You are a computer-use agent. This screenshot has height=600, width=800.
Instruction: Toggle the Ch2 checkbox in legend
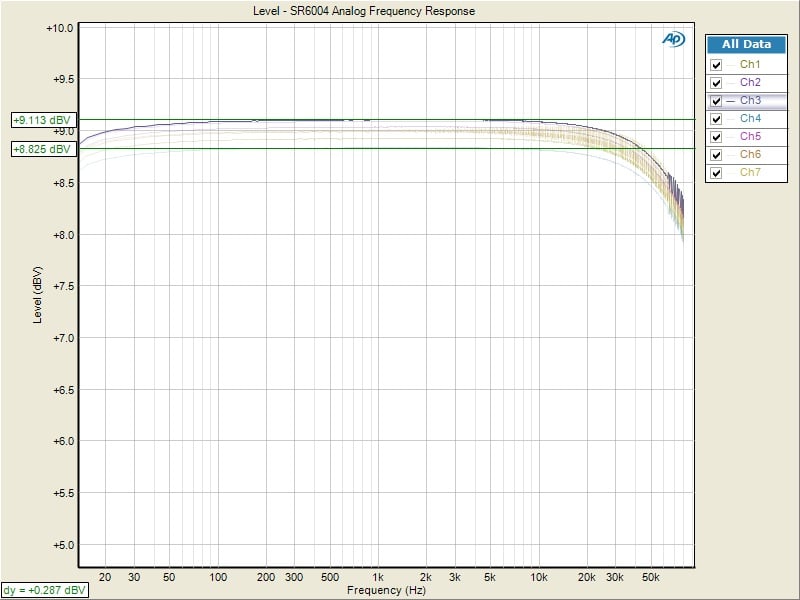coord(716,83)
